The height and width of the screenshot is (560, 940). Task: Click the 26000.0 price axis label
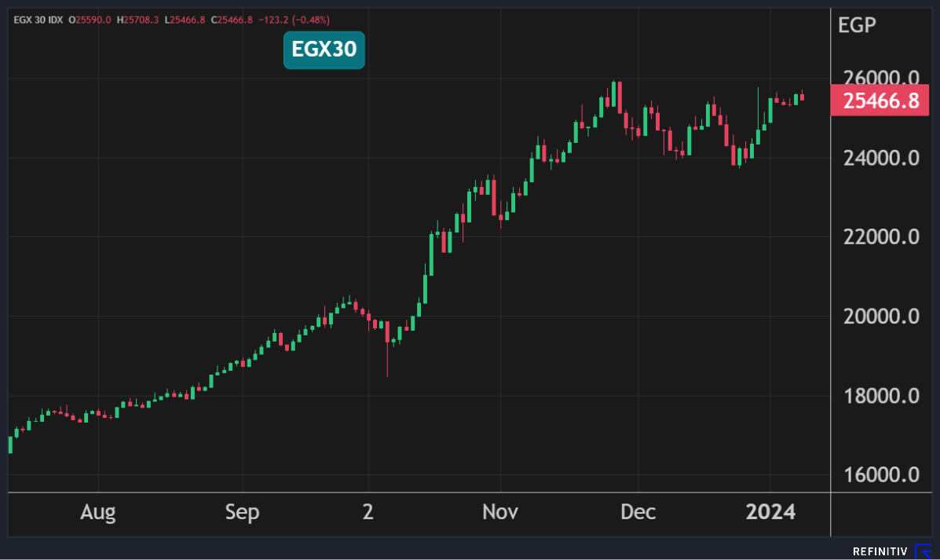880,79
